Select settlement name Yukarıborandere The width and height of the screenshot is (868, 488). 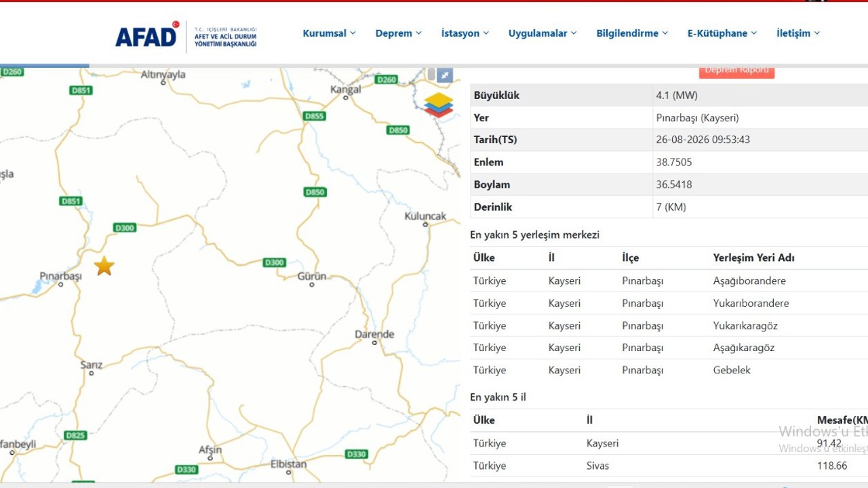coord(751,303)
